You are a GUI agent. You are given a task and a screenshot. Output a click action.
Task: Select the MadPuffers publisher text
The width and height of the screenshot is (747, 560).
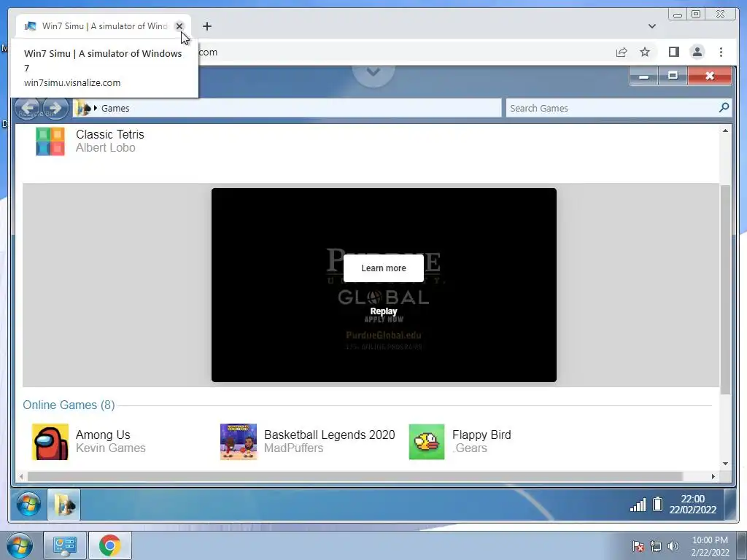[x=293, y=448]
